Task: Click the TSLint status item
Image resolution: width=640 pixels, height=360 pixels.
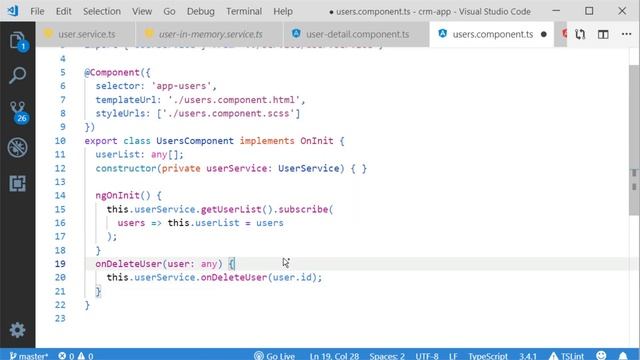Action: [567, 356]
